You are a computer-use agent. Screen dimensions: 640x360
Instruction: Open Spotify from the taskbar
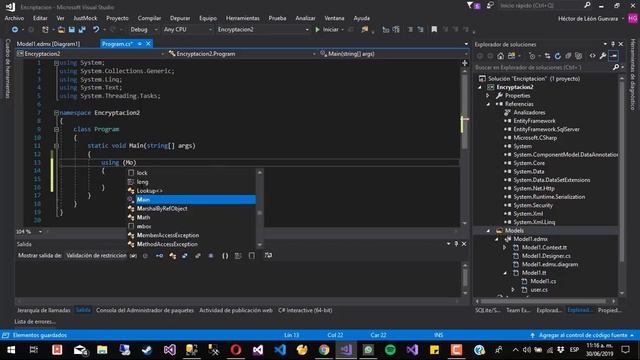pyautogui.click(x=390, y=350)
